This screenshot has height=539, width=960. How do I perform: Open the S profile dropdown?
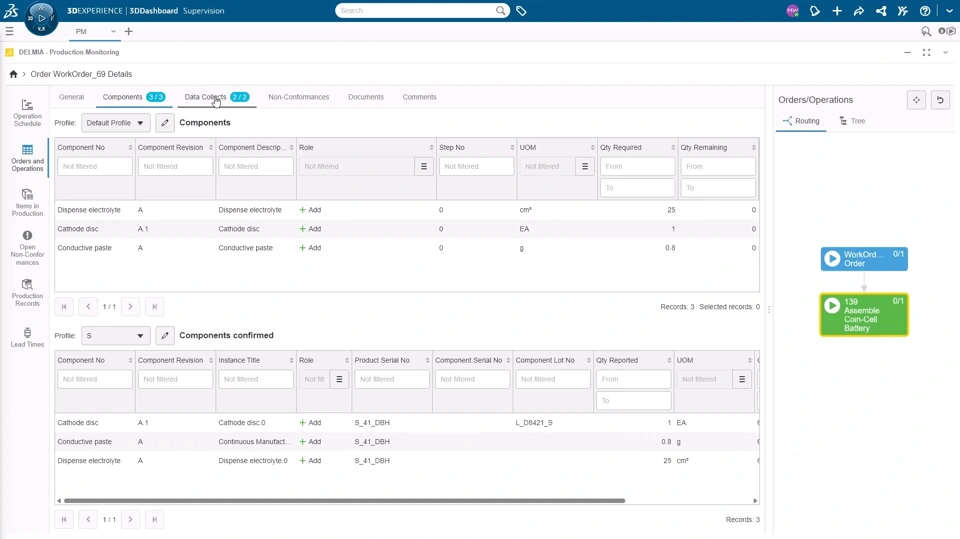click(115, 336)
